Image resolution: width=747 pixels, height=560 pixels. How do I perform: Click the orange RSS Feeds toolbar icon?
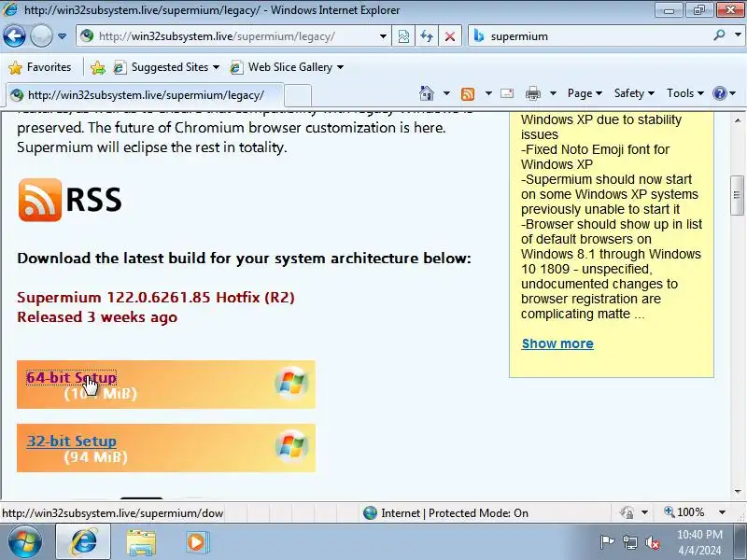coord(468,94)
